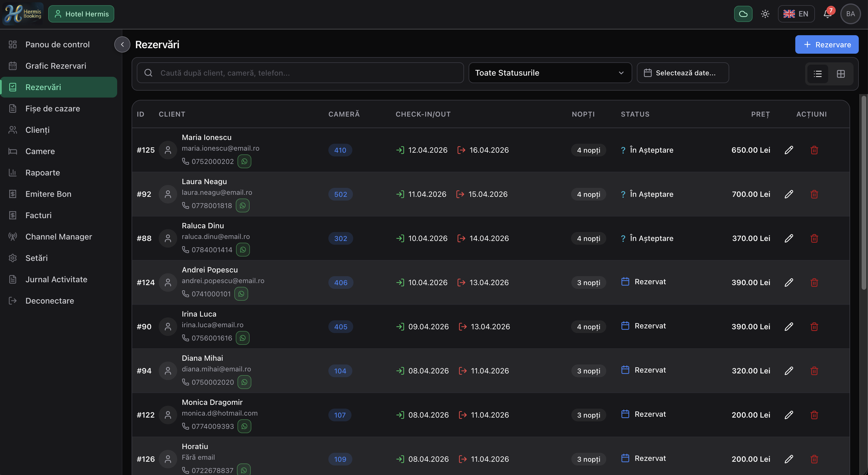Go to Channel Manager menu item

click(59, 236)
